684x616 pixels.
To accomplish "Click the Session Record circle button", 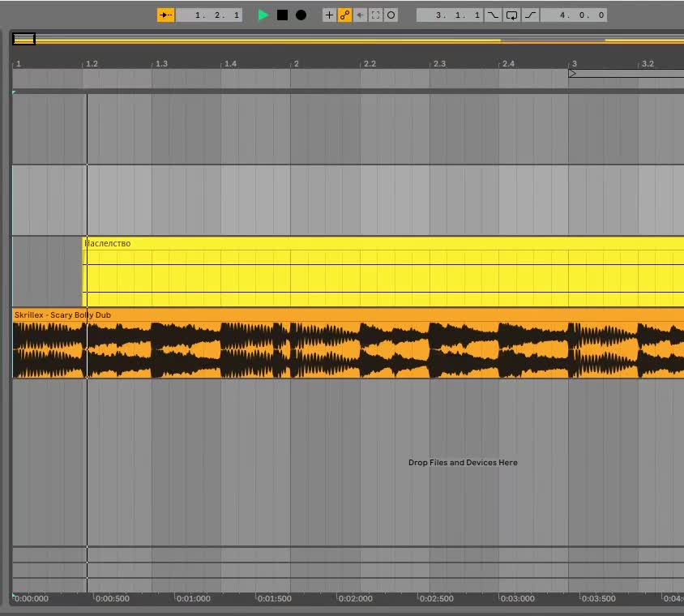I will (x=391, y=15).
